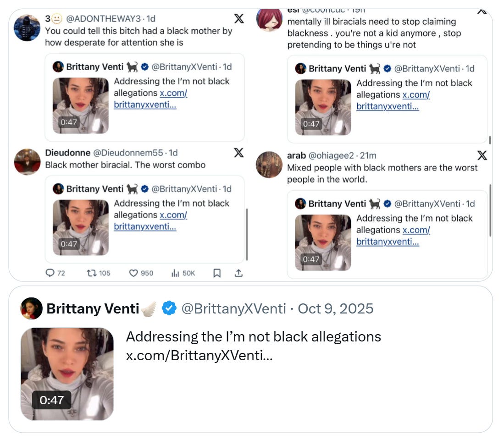Open the @ohiagee2 handle
504x440 pixels.
331,155
